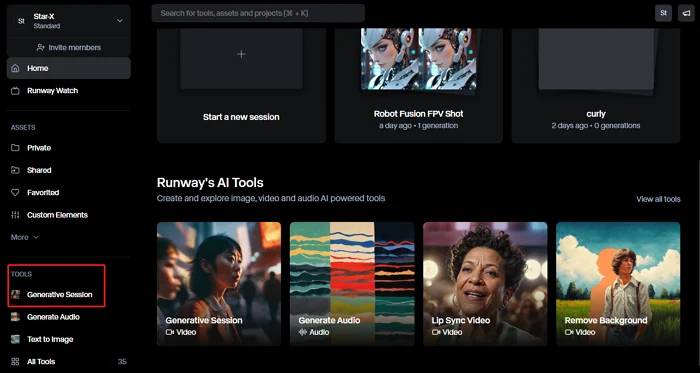Click the Favorited heart icon
700x373 pixels.
coord(16,192)
